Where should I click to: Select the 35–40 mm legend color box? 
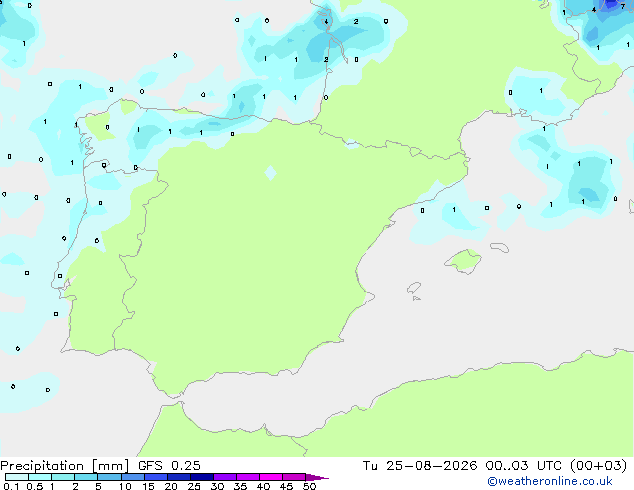click(x=247, y=477)
